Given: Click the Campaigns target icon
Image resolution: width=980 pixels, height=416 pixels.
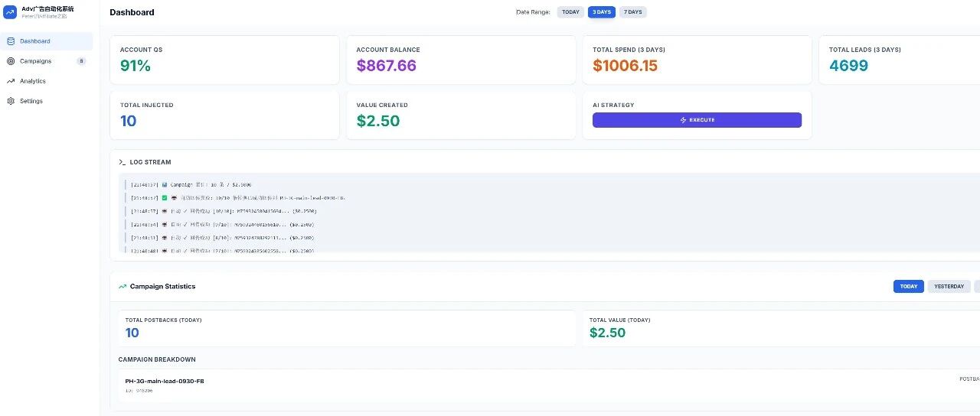Looking at the screenshot, I should pos(11,61).
